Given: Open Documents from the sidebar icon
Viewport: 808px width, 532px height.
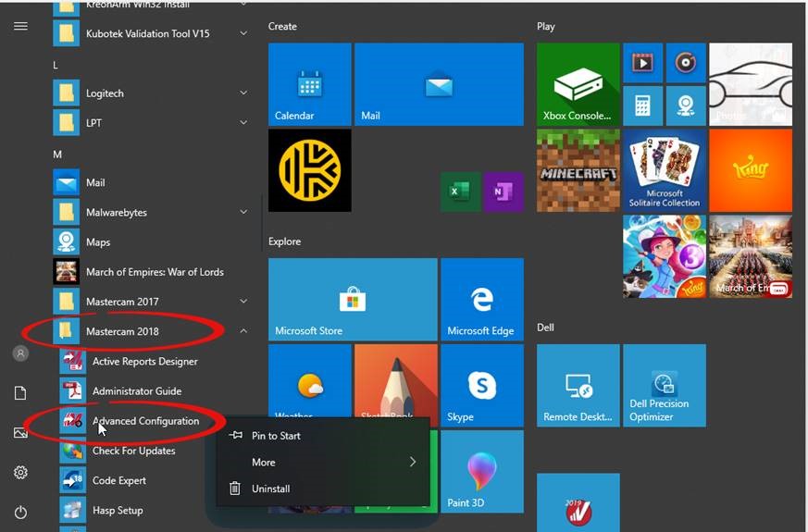Looking at the screenshot, I should tap(20, 393).
